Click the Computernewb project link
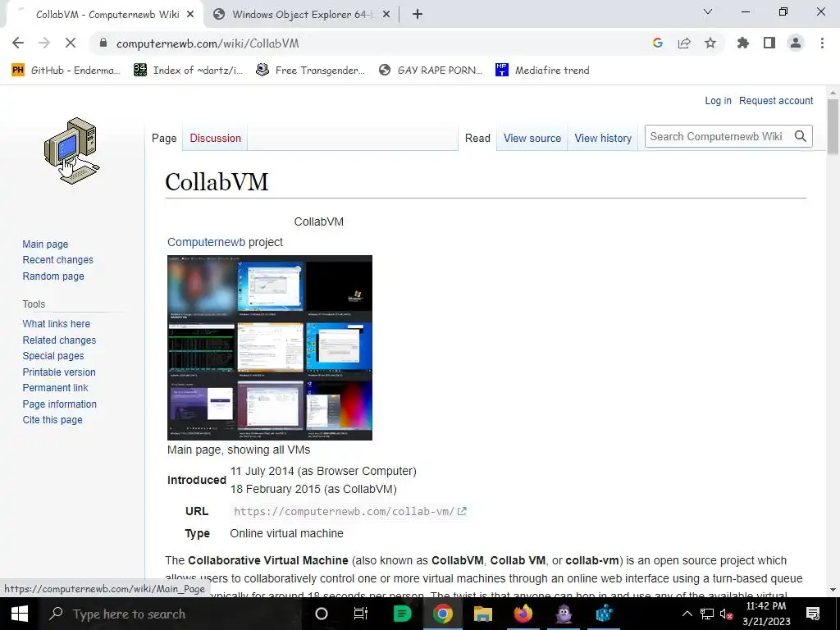This screenshot has height=630, width=840. point(206,242)
